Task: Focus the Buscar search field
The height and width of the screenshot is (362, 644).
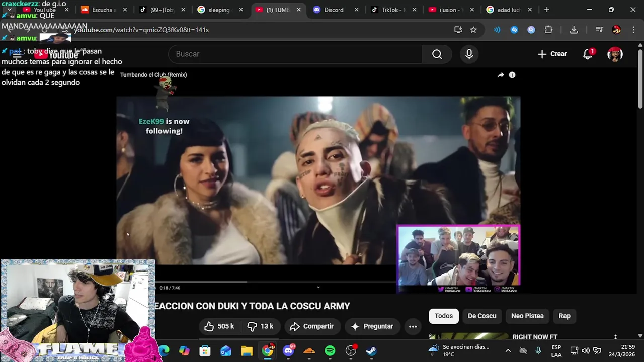Action: tap(295, 54)
